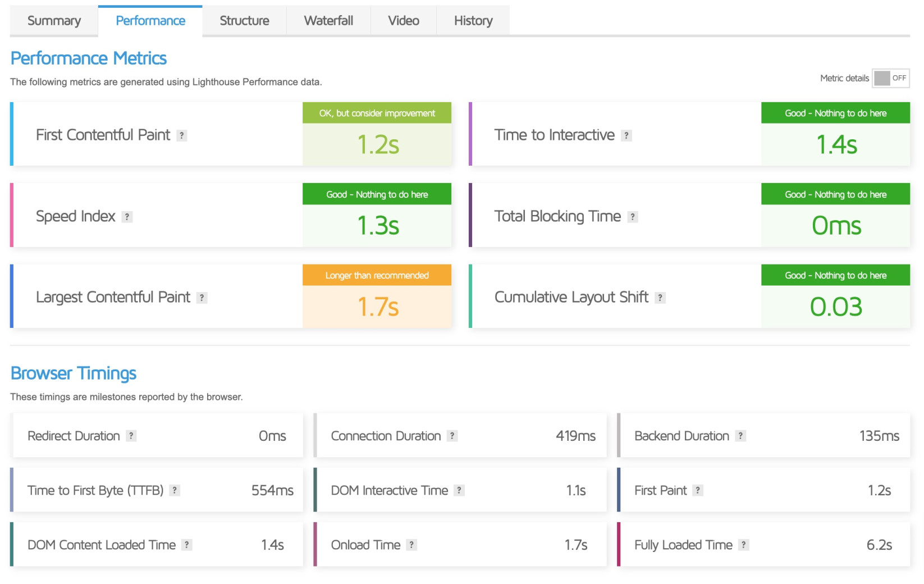The image size is (924, 584).
Task: Click the 135ms Backend Duration value
Action: (x=879, y=436)
